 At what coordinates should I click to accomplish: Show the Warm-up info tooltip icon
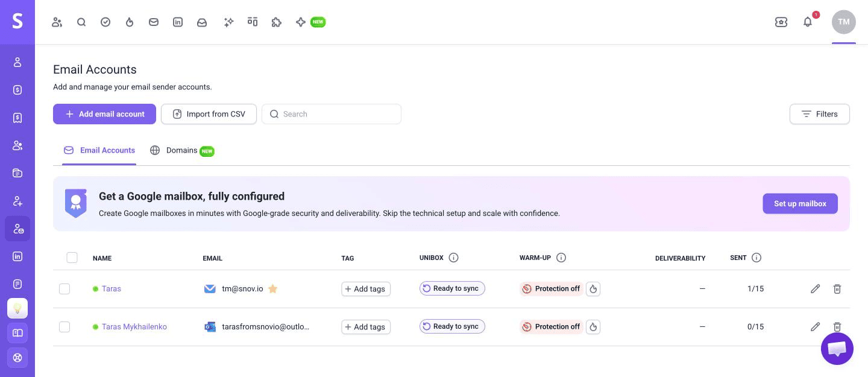click(x=561, y=258)
